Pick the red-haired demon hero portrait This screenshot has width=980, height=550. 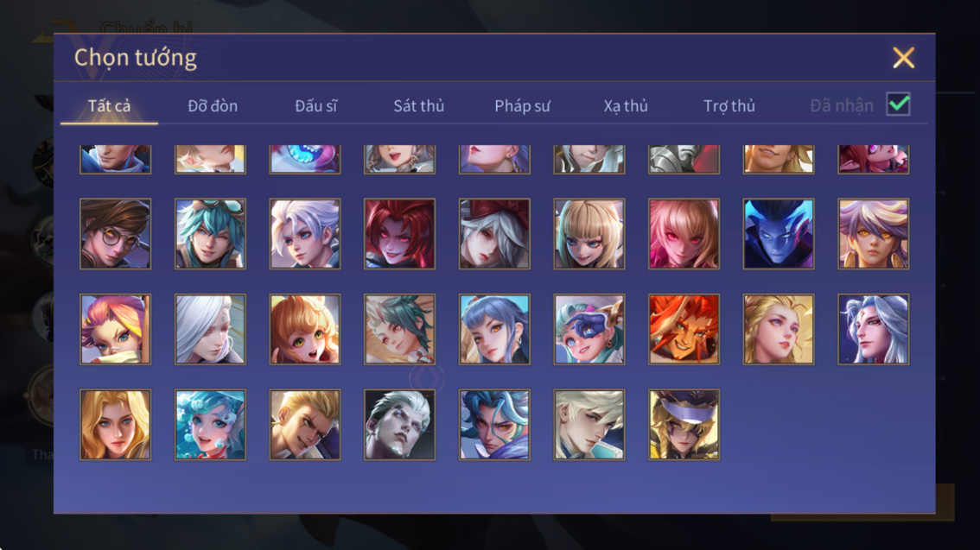(x=399, y=234)
